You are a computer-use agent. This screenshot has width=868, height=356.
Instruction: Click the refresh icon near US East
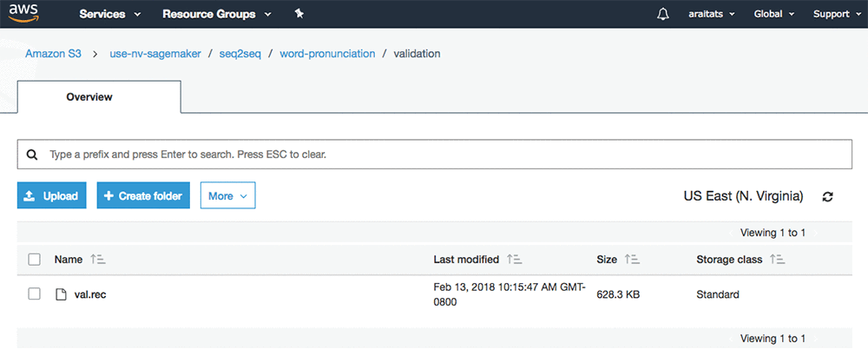tap(828, 196)
